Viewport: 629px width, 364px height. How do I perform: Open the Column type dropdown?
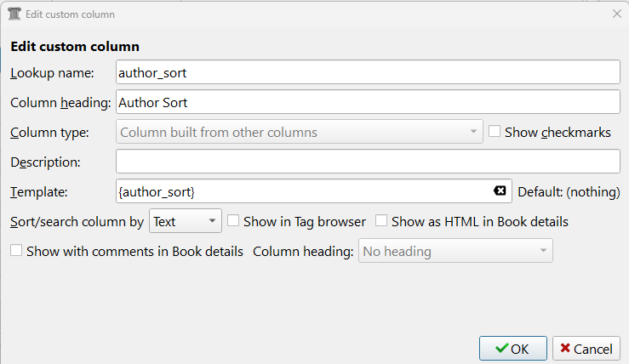[x=298, y=132]
